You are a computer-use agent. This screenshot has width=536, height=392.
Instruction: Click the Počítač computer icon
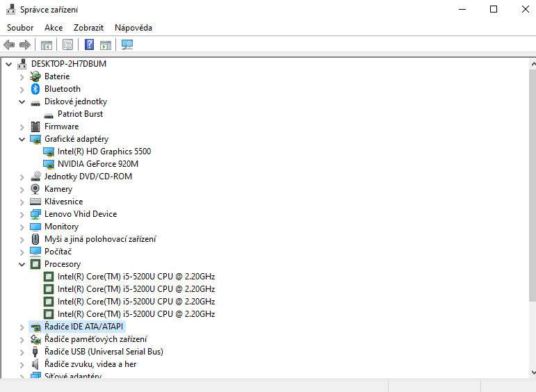35,252
